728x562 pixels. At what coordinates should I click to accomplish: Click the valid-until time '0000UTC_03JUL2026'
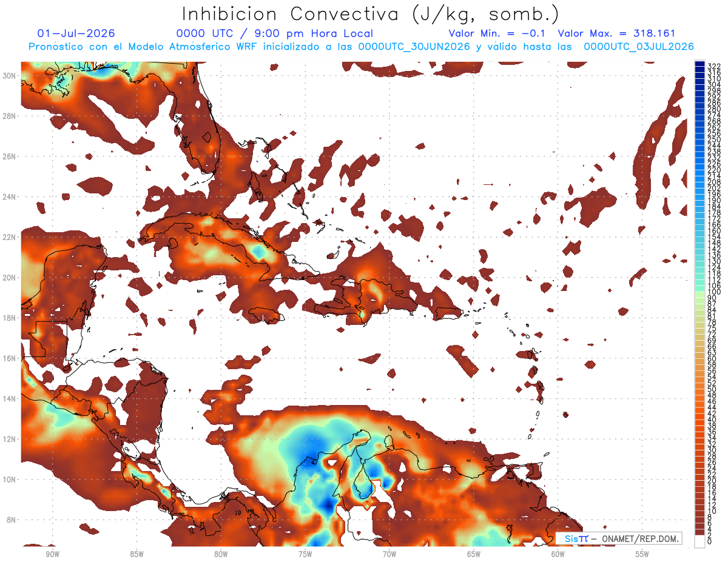[x=639, y=47]
